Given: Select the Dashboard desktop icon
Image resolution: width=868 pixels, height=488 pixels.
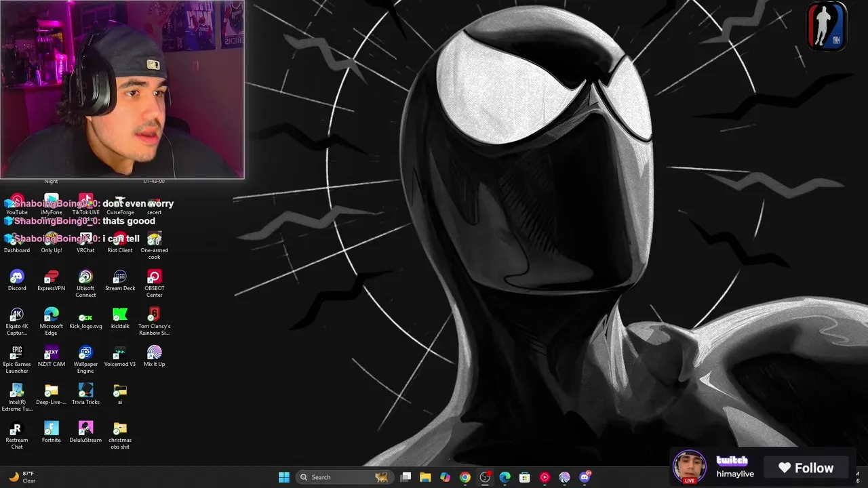Looking at the screenshot, I should coord(17,243).
